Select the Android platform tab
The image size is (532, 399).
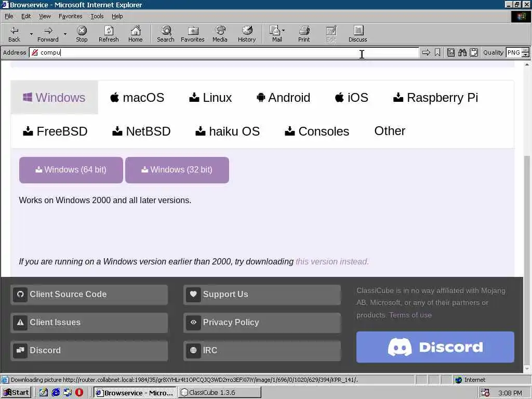(x=283, y=97)
